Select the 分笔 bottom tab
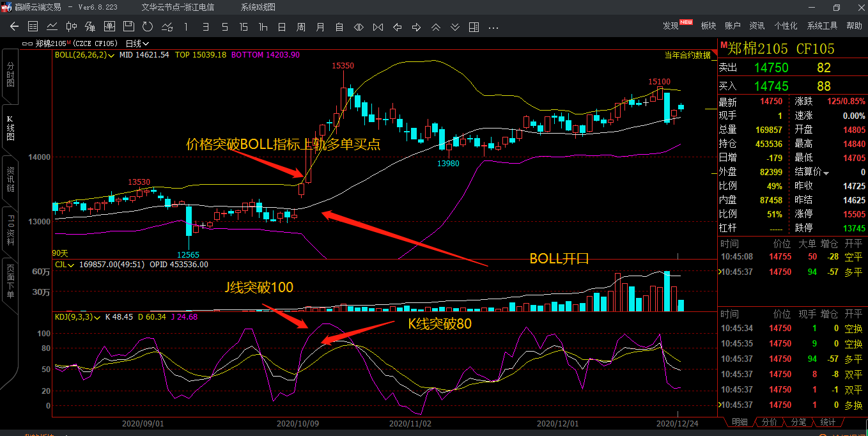 (x=799, y=422)
